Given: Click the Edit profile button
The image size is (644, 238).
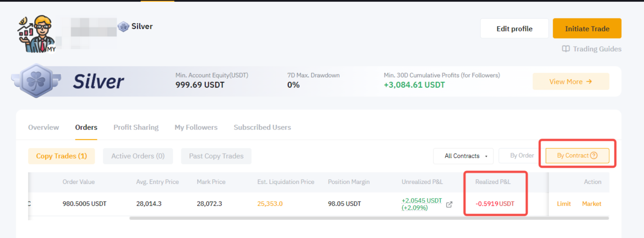Looking at the screenshot, I should [x=514, y=29].
